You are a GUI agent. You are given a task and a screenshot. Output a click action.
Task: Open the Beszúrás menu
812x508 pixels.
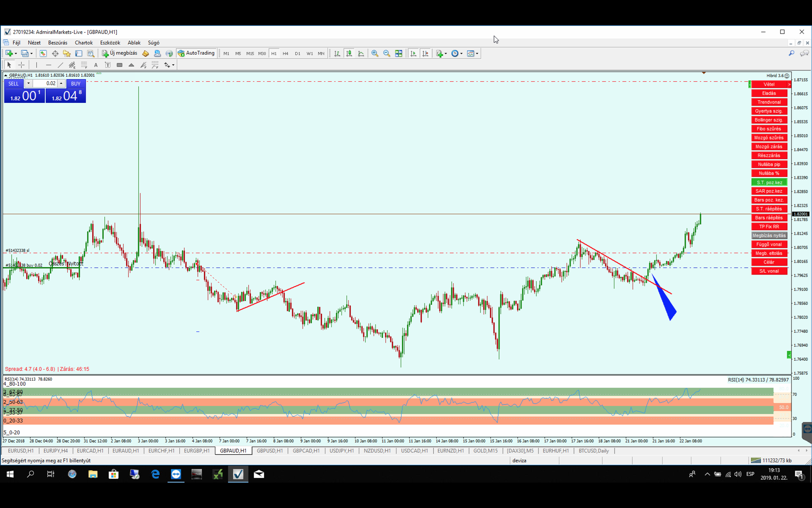click(58, 43)
